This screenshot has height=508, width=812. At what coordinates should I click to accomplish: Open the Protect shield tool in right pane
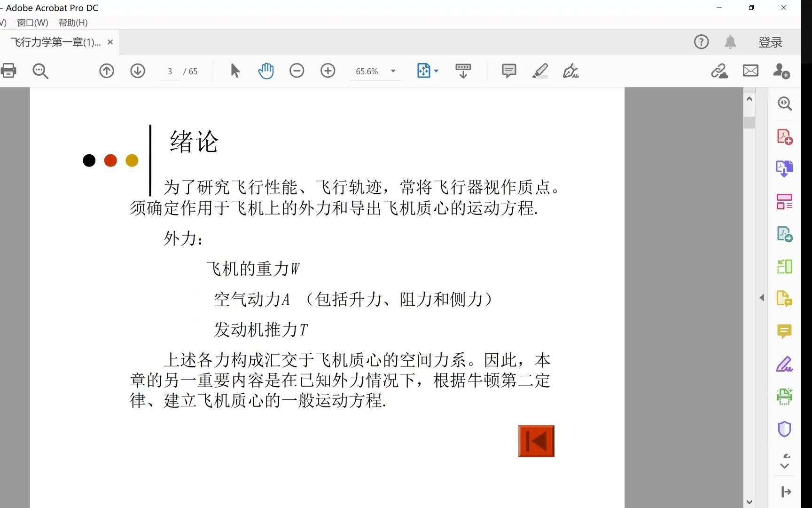(x=784, y=429)
